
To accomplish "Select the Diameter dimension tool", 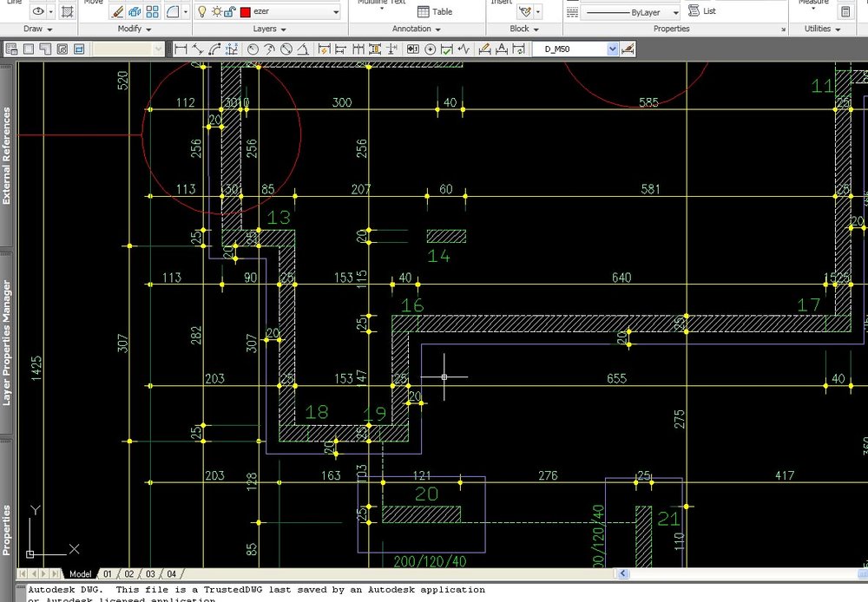I will 286,49.
